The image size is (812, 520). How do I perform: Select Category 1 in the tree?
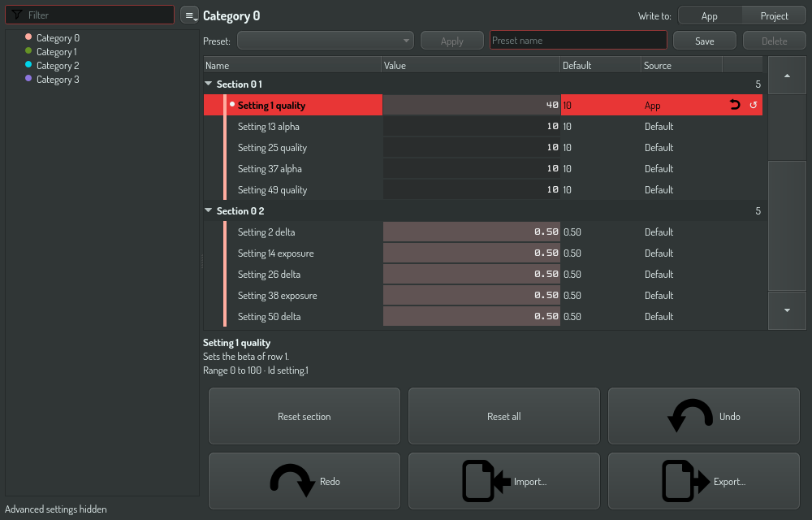[x=57, y=52]
